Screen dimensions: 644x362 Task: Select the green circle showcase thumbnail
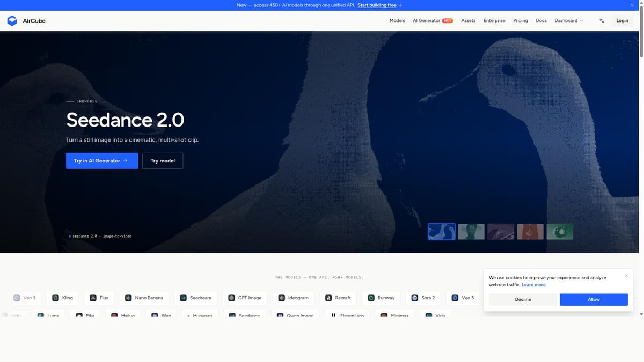point(560,232)
